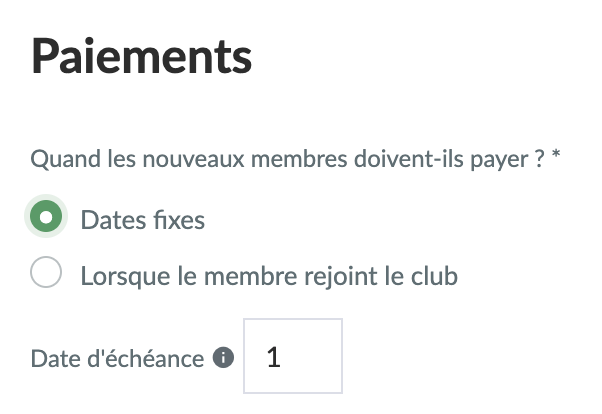
Task: Click the 'Quand les nouveaux membres doivent-ils payer ?' question
Action: (x=287, y=159)
